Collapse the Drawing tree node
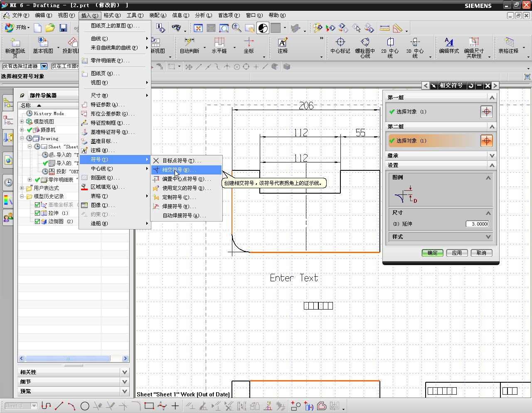 tap(22, 138)
